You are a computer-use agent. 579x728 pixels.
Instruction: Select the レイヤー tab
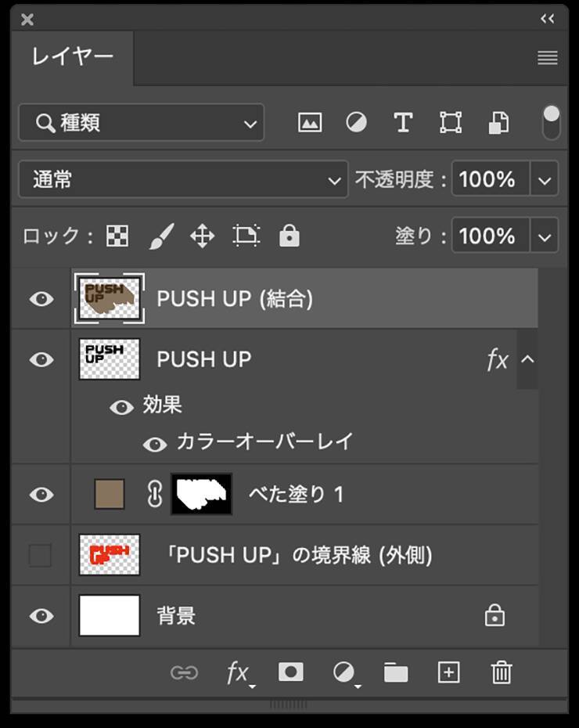pos(73,57)
